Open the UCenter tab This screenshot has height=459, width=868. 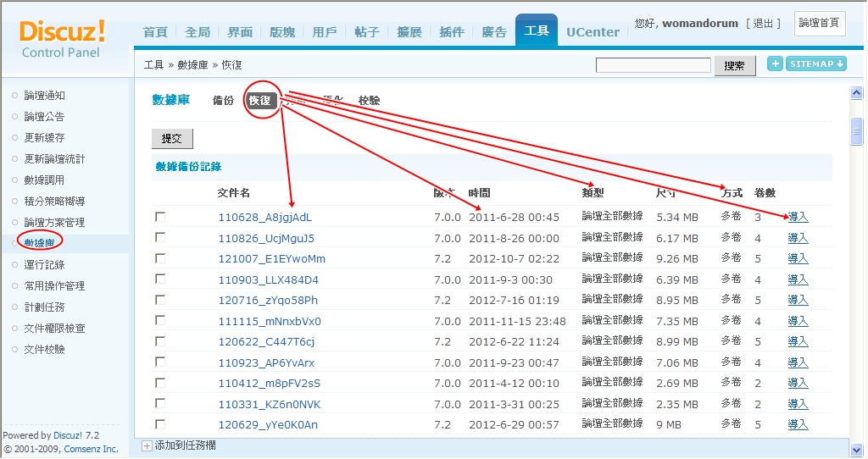pyautogui.click(x=593, y=32)
